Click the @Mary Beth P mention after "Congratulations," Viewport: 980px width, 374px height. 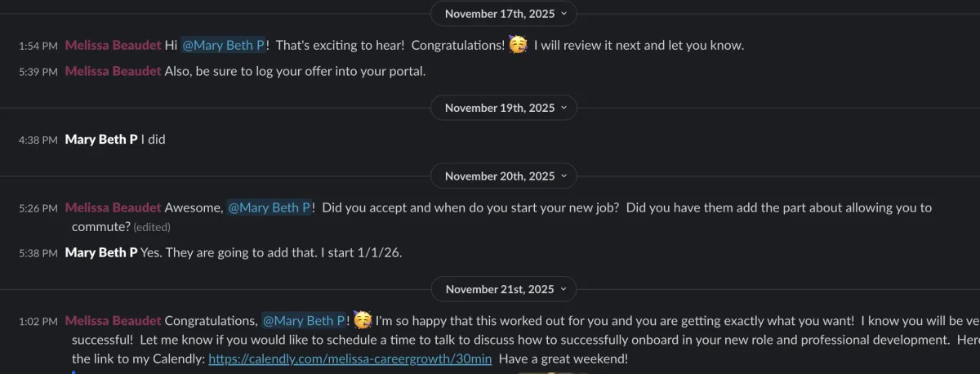tap(304, 321)
